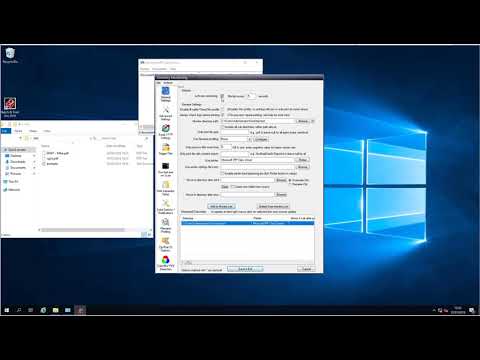The width and height of the screenshot is (480, 360).
Task: Select the Overwrite file radio option
Action: 290,180
